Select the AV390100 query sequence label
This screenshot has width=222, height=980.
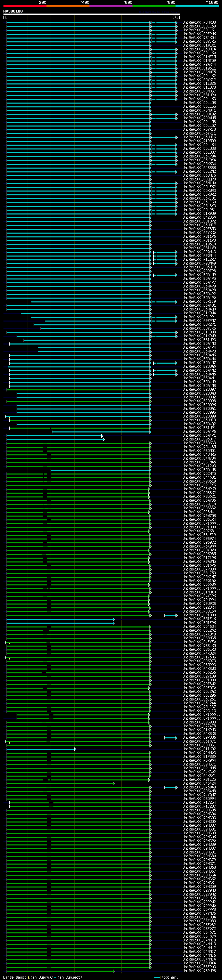coord(13,11)
